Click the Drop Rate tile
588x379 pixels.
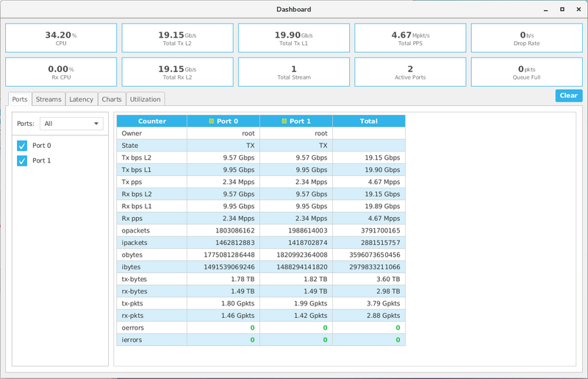[x=526, y=38]
